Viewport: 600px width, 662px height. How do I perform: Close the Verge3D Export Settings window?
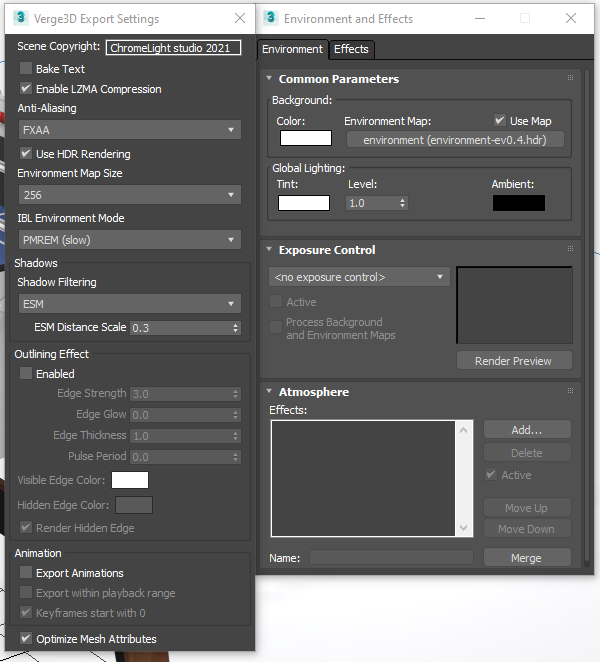(x=240, y=18)
